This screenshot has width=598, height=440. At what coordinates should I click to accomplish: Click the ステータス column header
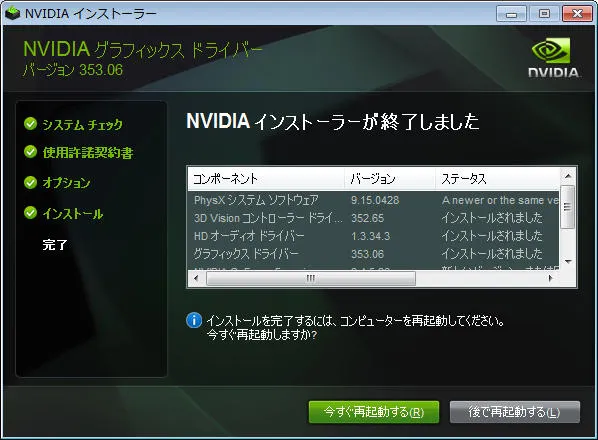tap(497, 179)
